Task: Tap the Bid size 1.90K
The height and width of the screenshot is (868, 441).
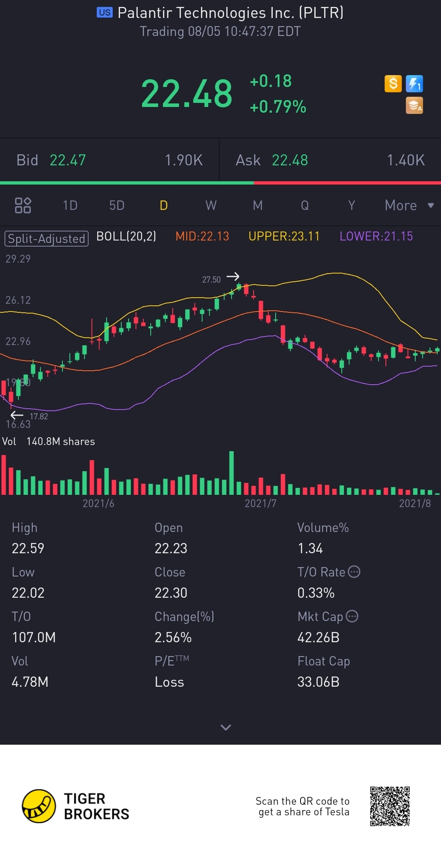Action: coord(184,160)
